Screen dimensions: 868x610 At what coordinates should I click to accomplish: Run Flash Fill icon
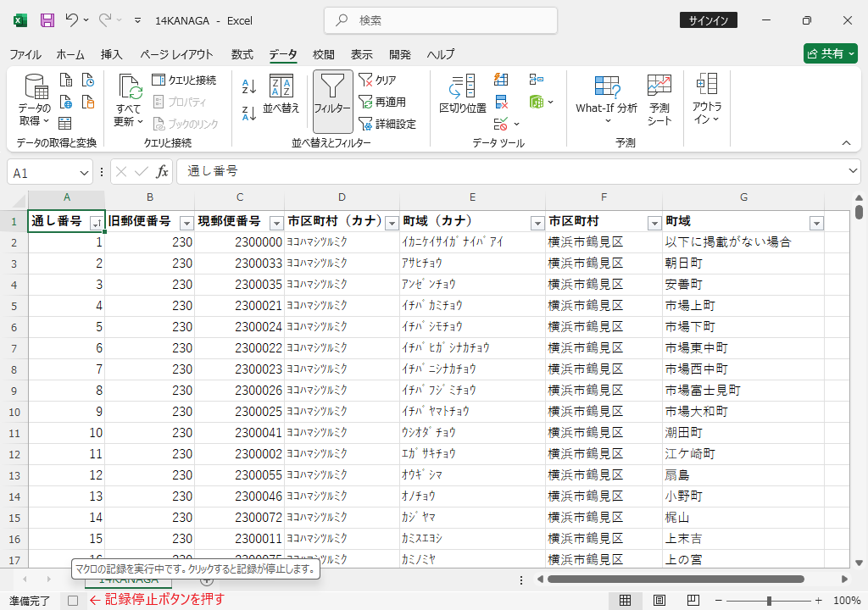click(x=501, y=80)
